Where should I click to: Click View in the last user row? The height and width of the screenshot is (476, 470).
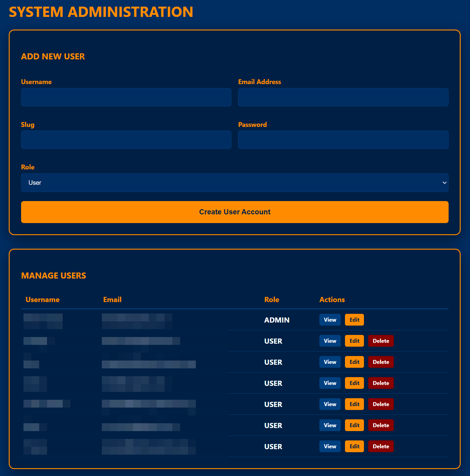pyautogui.click(x=330, y=446)
